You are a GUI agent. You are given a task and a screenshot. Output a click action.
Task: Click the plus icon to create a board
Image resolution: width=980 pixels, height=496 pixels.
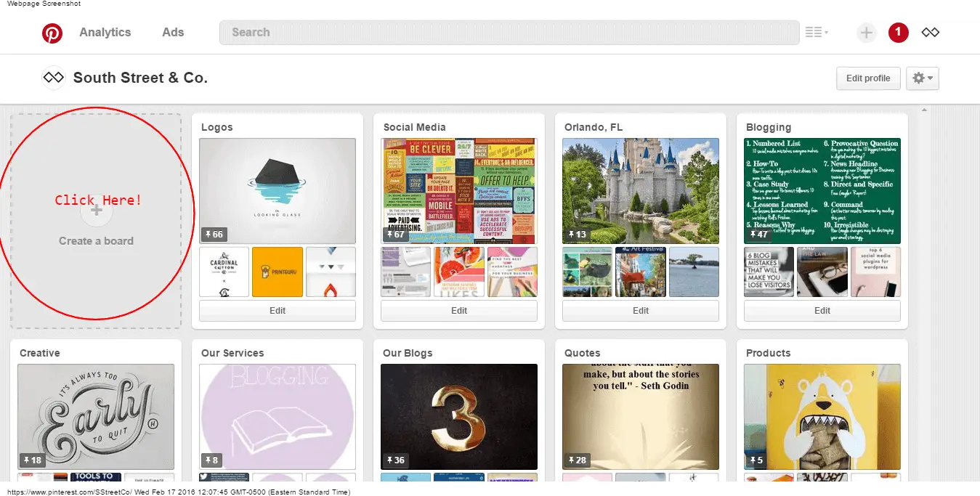[x=97, y=212]
